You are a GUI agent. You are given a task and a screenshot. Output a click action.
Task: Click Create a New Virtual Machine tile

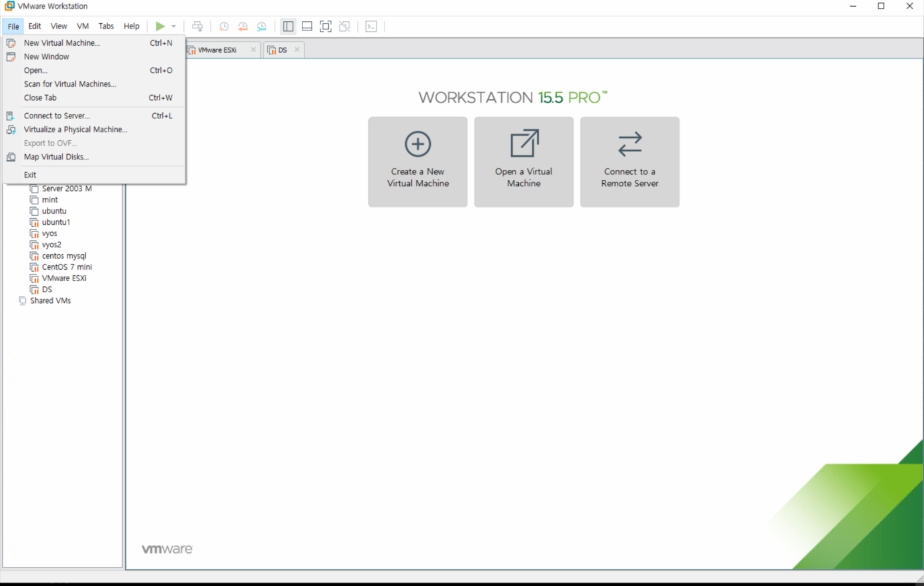(x=418, y=162)
